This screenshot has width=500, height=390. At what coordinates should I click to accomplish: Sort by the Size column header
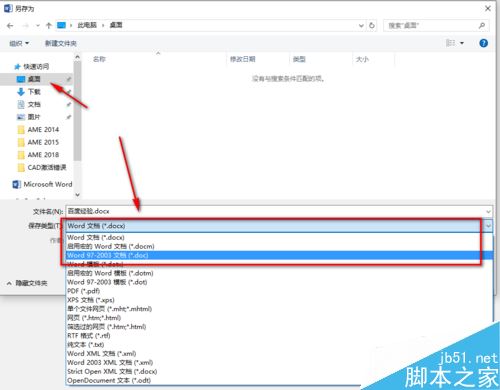pos(362,59)
